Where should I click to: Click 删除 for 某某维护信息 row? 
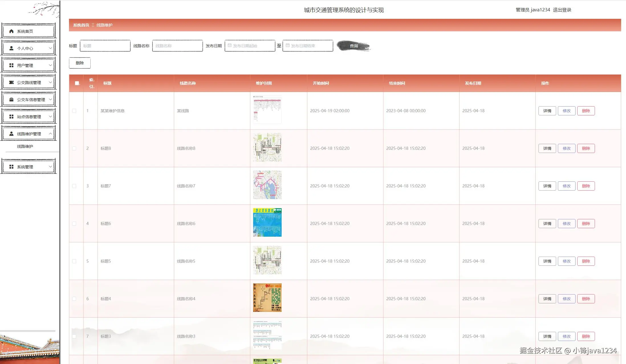pyautogui.click(x=586, y=111)
